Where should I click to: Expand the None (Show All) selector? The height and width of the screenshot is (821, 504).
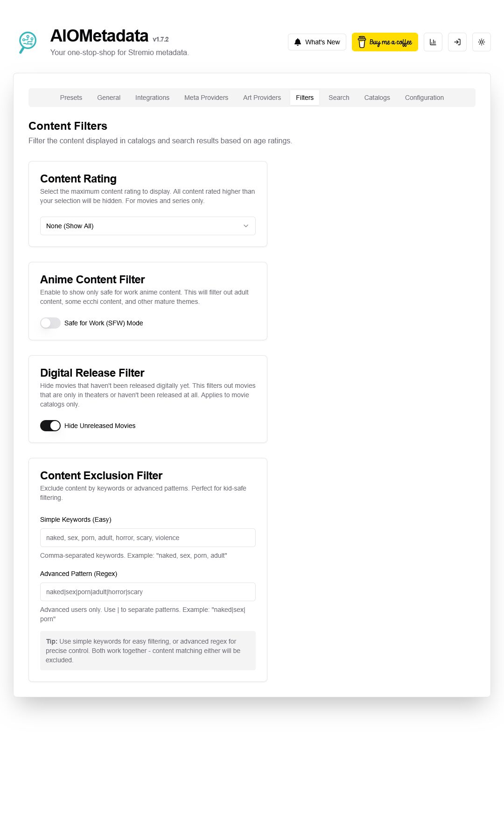coord(147,226)
